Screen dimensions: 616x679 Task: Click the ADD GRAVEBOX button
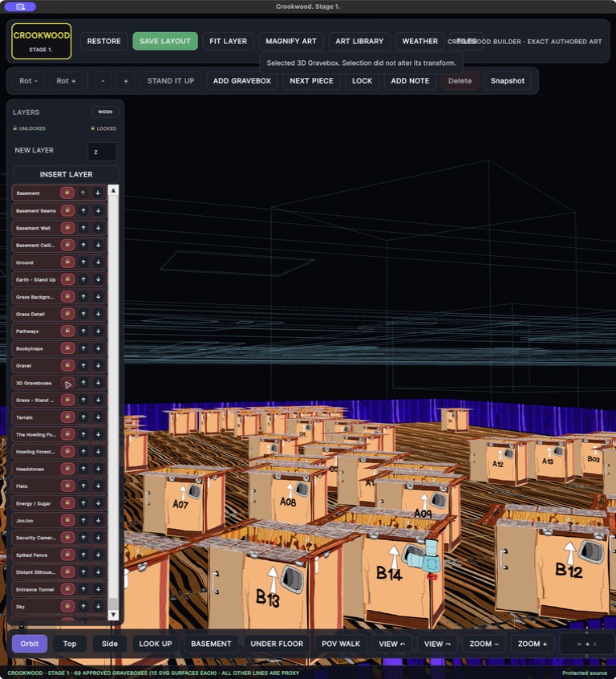[x=242, y=80]
